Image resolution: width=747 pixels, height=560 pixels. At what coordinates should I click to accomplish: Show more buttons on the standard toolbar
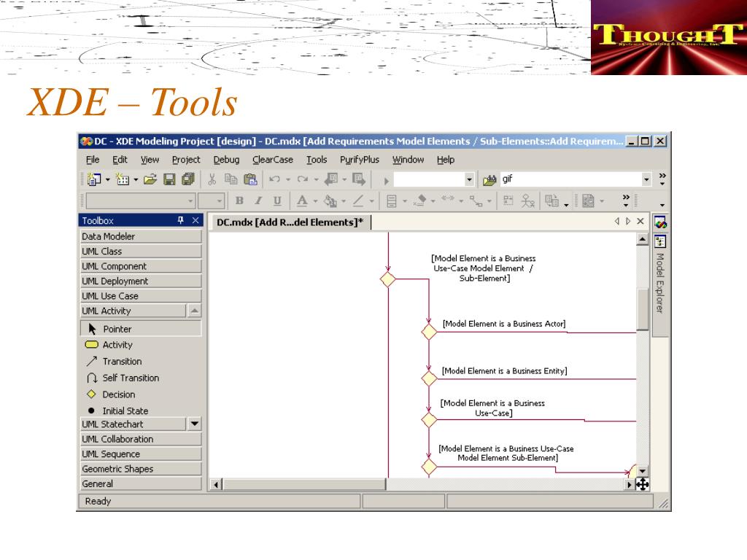662,179
